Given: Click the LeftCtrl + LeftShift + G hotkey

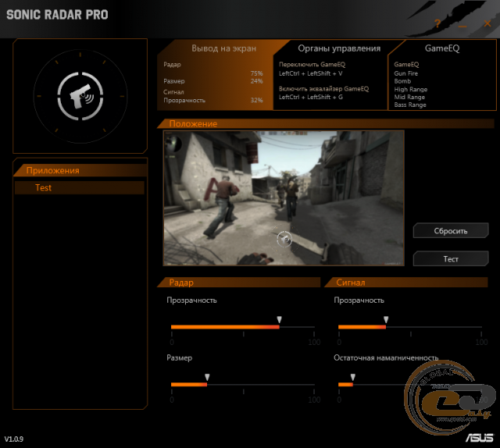Looking at the screenshot, I should (311, 98).
